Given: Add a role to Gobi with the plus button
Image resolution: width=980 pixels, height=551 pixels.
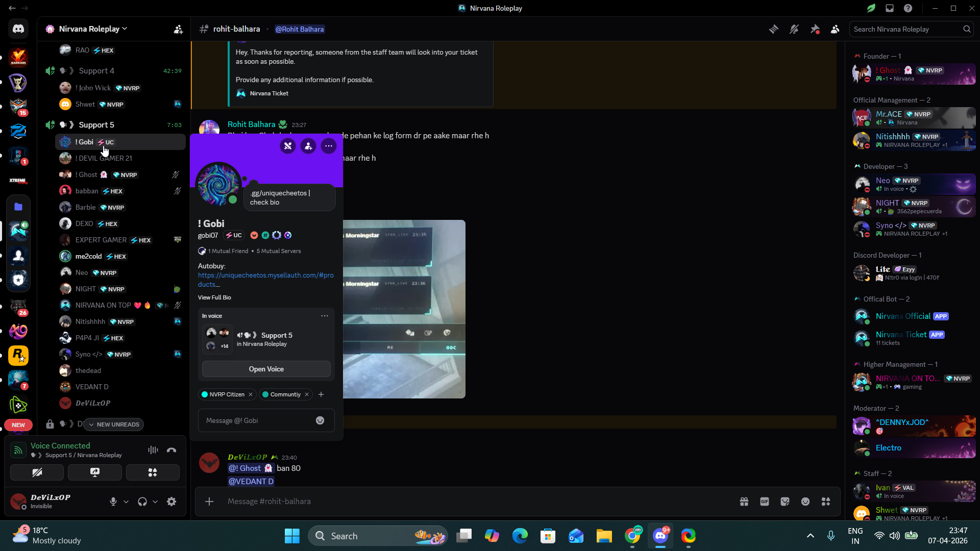Looking at the screenshot, I should tap(321, 394).
